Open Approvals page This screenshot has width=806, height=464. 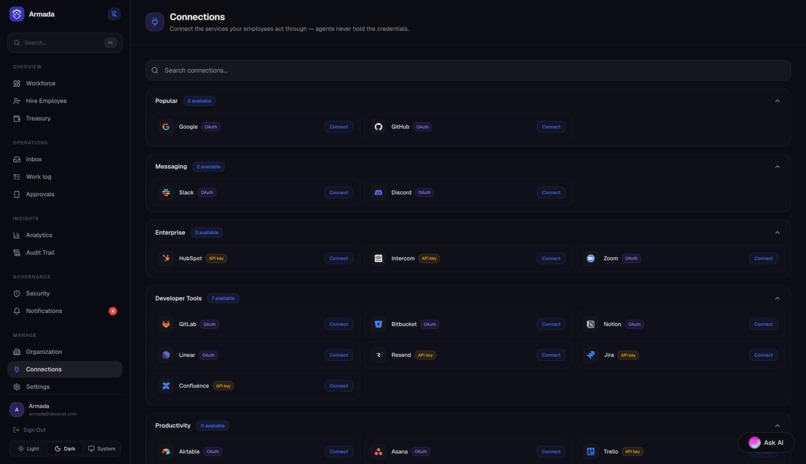pos(65,194)
